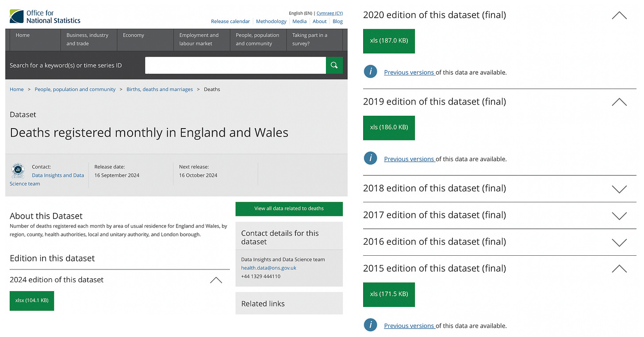The height and width of the screenshot is (337, 644).
Task: Click the release date 16 September 2024
Action: pyautogui.click(x=117, y=175)
